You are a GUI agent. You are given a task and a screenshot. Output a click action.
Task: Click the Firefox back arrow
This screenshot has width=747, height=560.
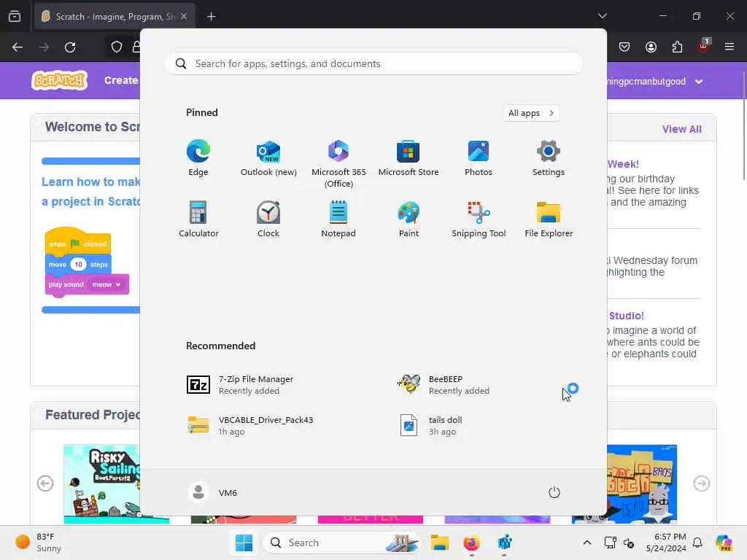coord(18,47)
